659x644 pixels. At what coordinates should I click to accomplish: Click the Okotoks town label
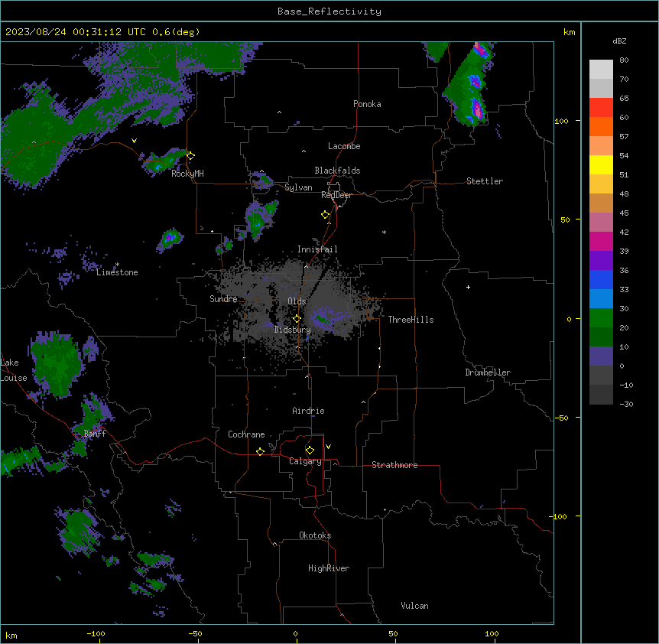click(315, 535)
